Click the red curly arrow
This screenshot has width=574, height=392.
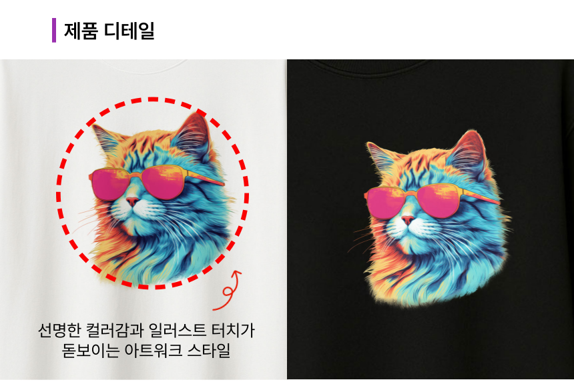click(228, 291)
